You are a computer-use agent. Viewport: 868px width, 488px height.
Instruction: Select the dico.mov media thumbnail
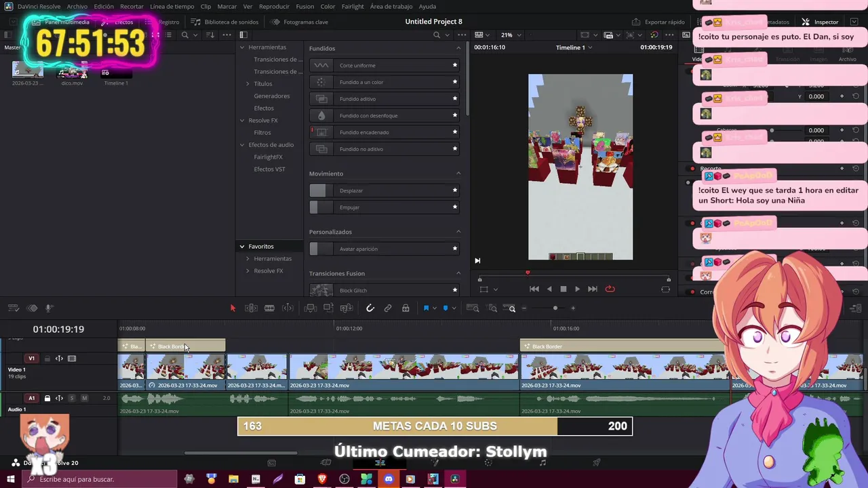pos(73,70)
